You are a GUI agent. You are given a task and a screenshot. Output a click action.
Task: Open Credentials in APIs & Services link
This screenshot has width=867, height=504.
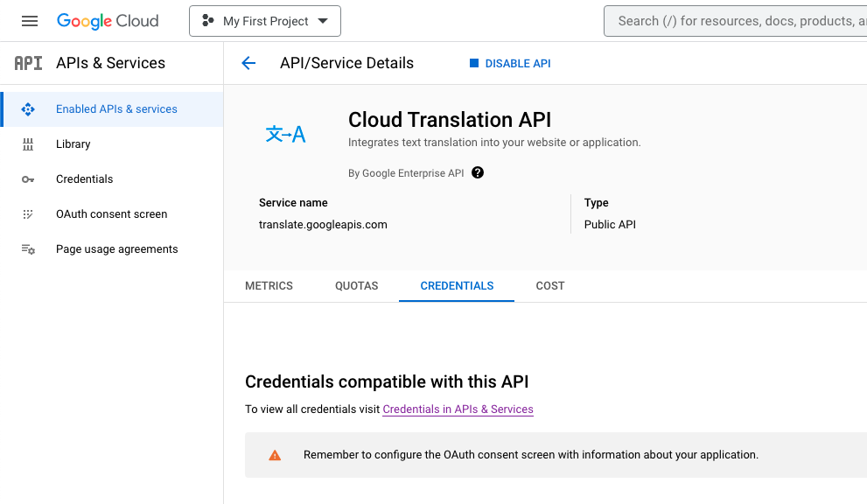pyautogui.click(x=458, y=409)
